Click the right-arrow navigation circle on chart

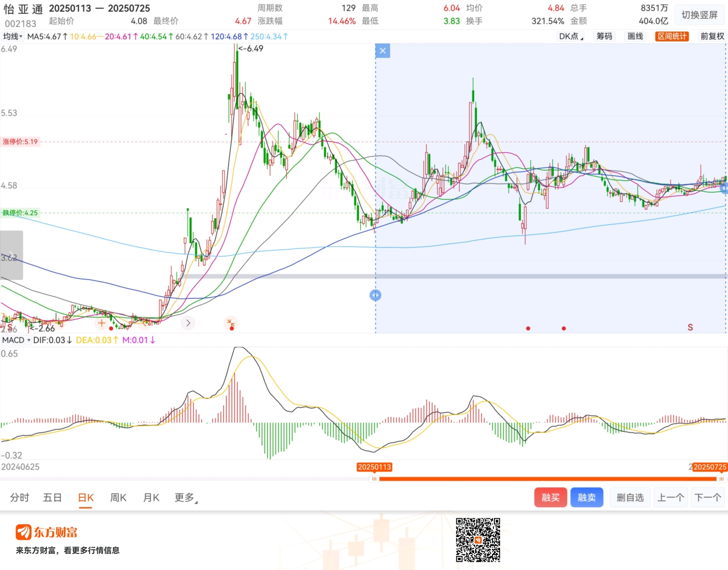[188, 323]
